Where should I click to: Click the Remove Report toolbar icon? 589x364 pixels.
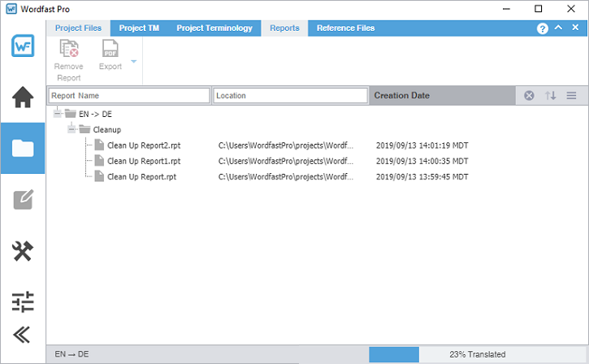coord(68,51)
